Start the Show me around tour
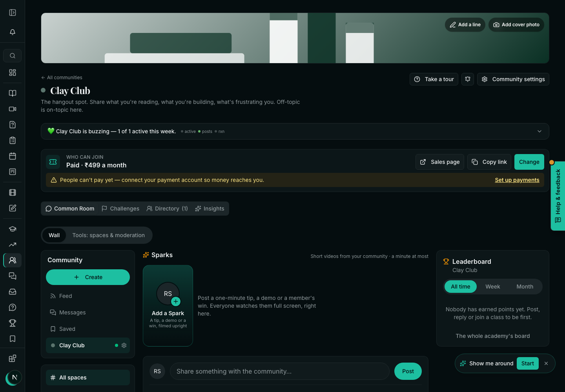 [528, 363]
